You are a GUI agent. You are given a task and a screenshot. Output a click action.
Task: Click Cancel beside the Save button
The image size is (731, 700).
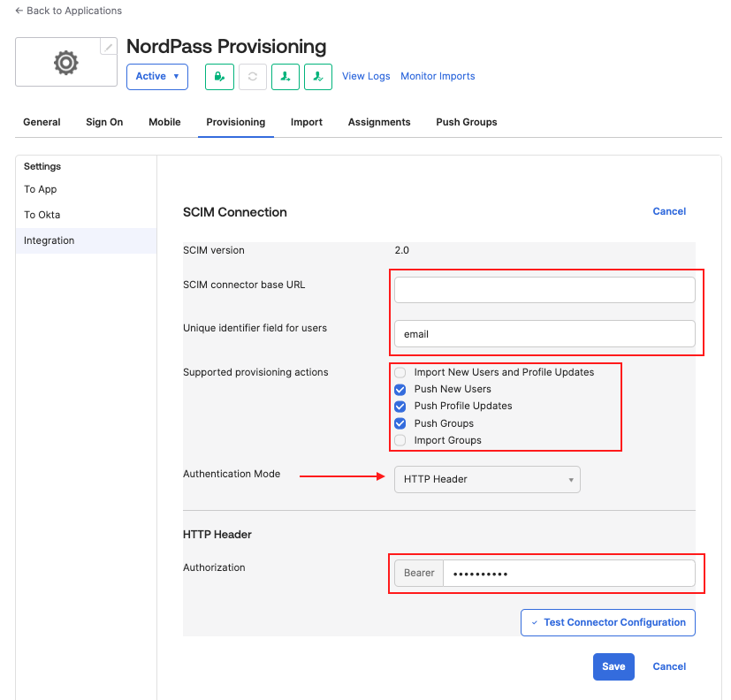pyautogui.click(x=669, y=666)
